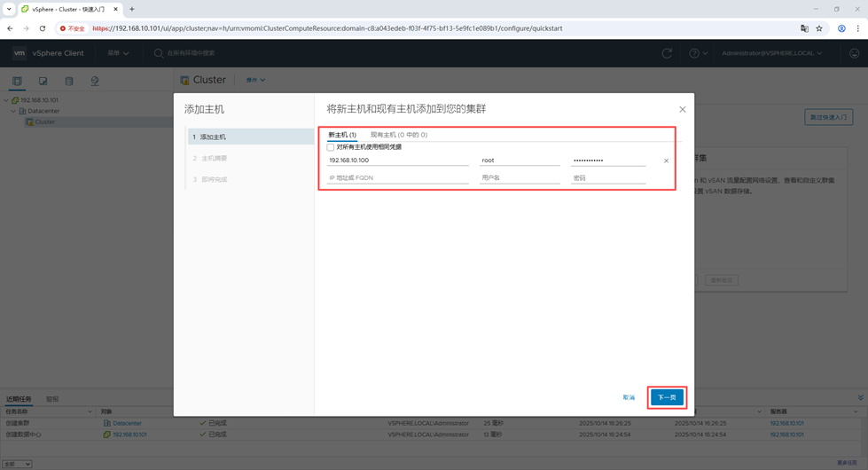This screenshot has height=470, width=868.
Task: Expand Administrator@VSPHERE.LOCAL user menu
Action: [x=771, y=53]
